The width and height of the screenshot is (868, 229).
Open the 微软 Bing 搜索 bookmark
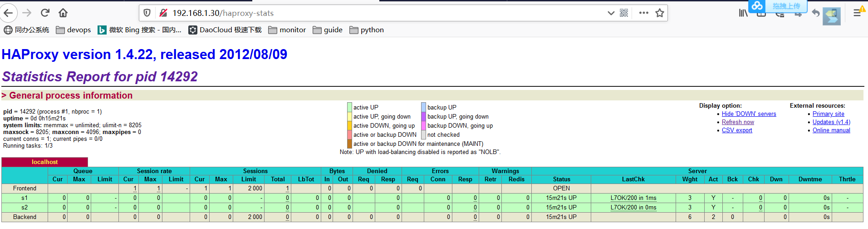[140, 30]
